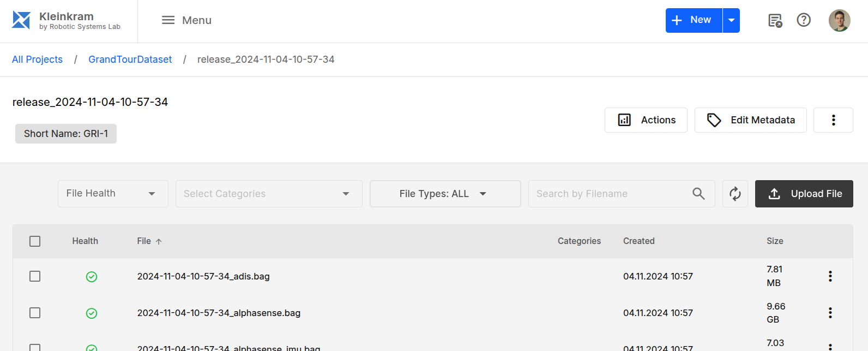Expand the Select Categories dropdown
Viewport: 868px width, 351px height.
pyautogui.click(x=269, y=193)
